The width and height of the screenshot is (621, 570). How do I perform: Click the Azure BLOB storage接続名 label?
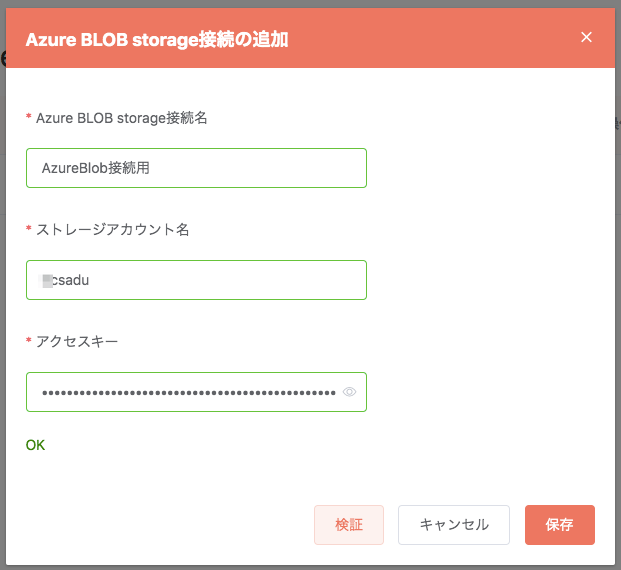point(122,118)
